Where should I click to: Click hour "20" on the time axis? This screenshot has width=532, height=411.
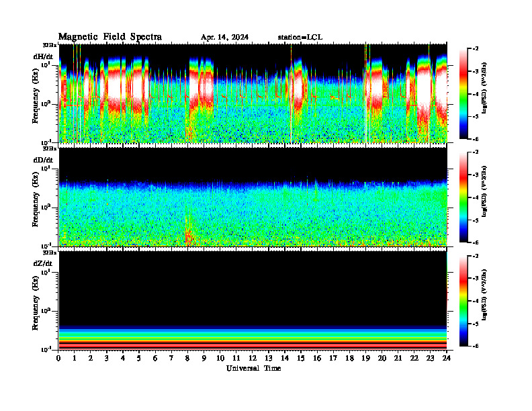click(382, 358)
